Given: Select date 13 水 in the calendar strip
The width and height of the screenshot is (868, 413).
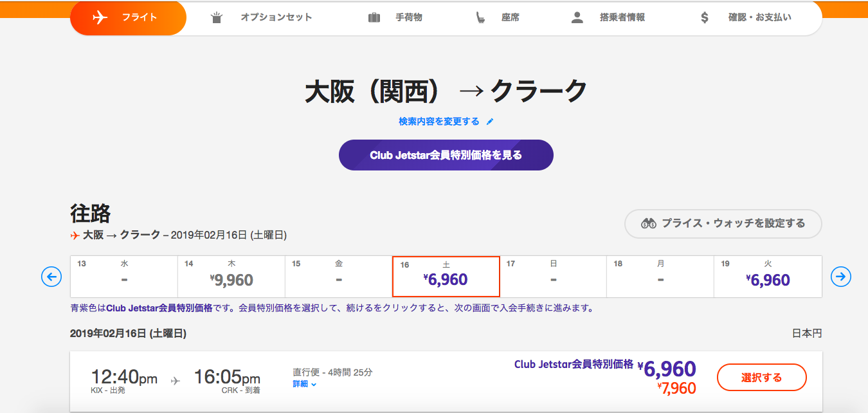Looking at the screenshot, I should [x=124, y=277].
